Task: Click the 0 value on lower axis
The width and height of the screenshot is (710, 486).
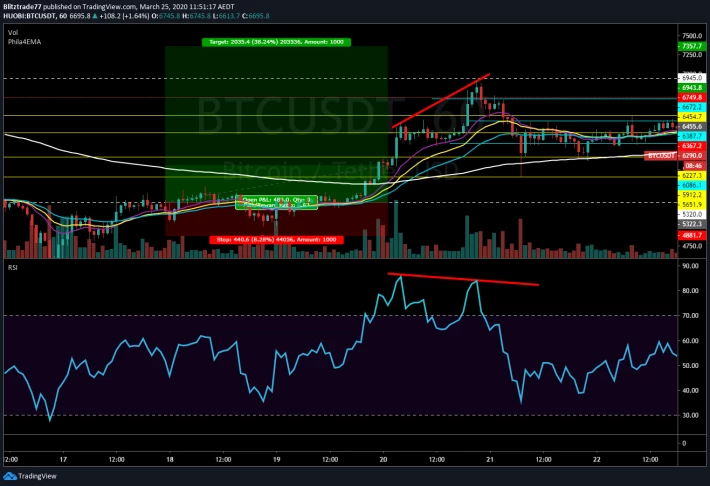Action: 684,443
